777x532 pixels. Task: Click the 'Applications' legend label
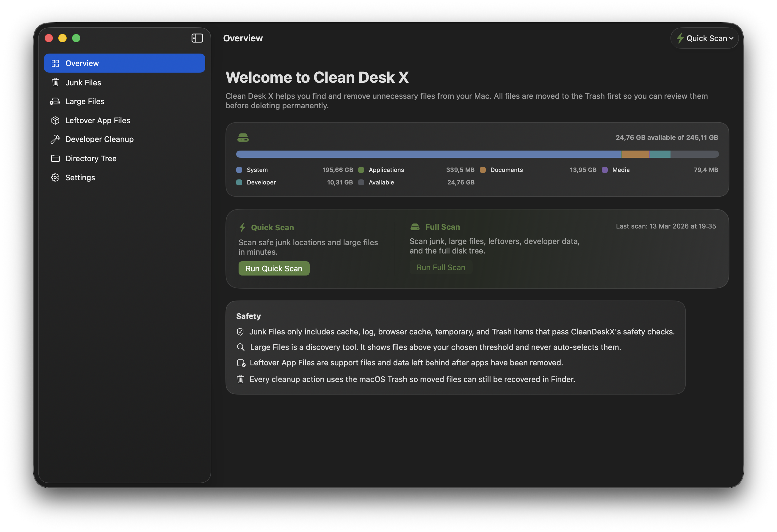[x=386, y=170]
